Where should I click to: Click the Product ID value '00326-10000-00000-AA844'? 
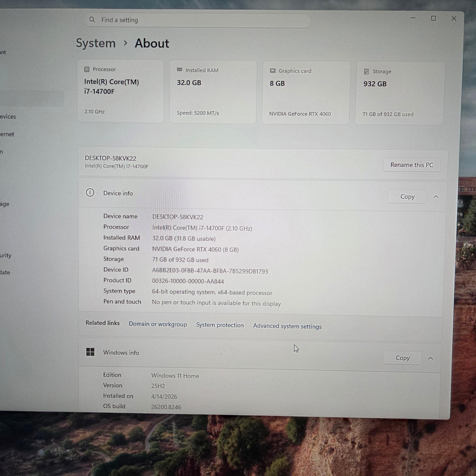[x=188, y=281]
